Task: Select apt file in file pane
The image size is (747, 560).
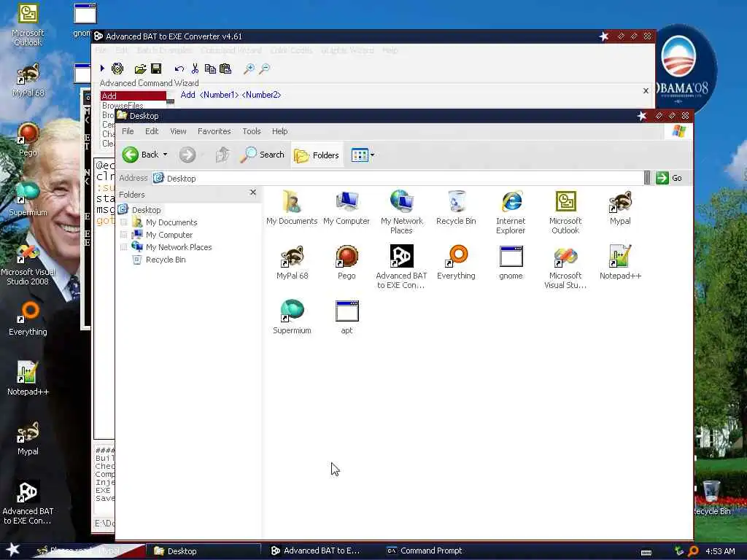Action: (x=347, y=317)
